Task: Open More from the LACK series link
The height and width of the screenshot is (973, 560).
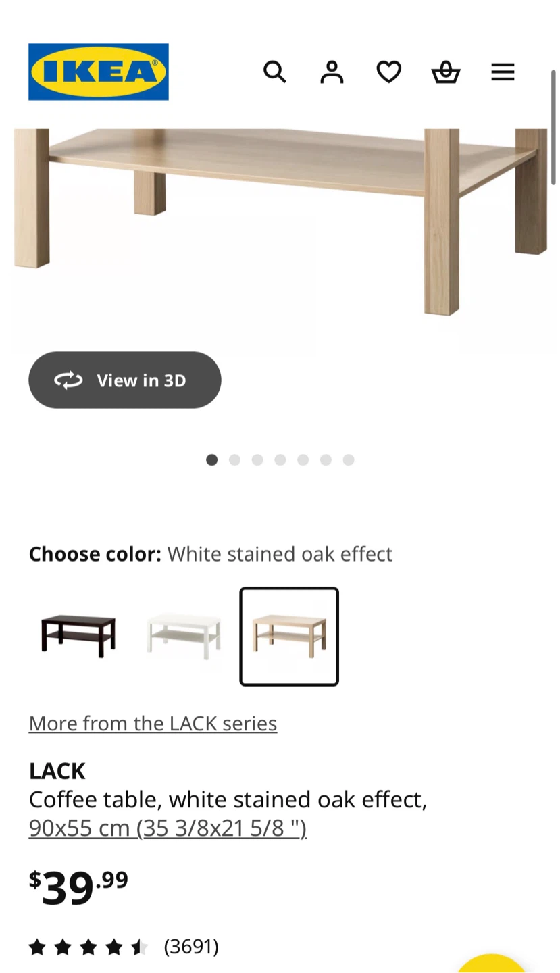Action: click(153, 723)
